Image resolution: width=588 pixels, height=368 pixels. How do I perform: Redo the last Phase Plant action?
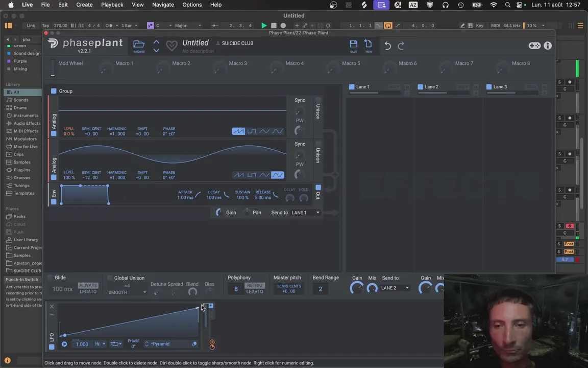tap(401, 45)
